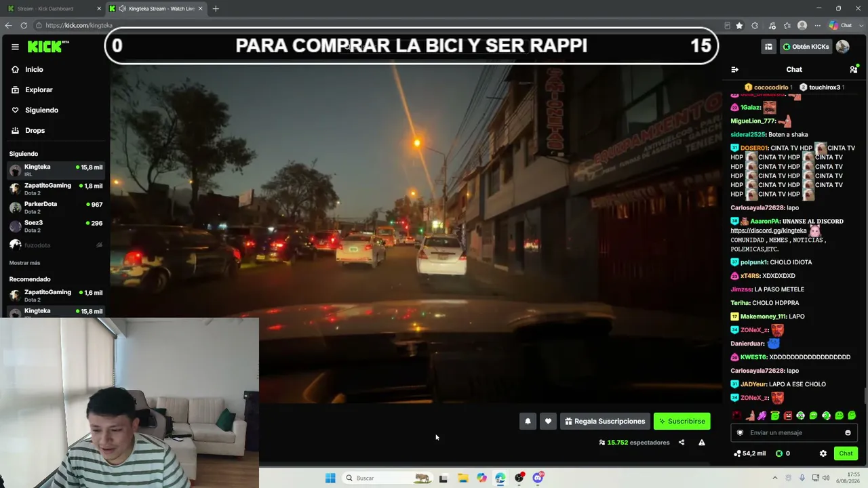The width and height of the screenshot is (868, 488).
Task: Open offline fuzodota channel
Action: pos(55,245)
